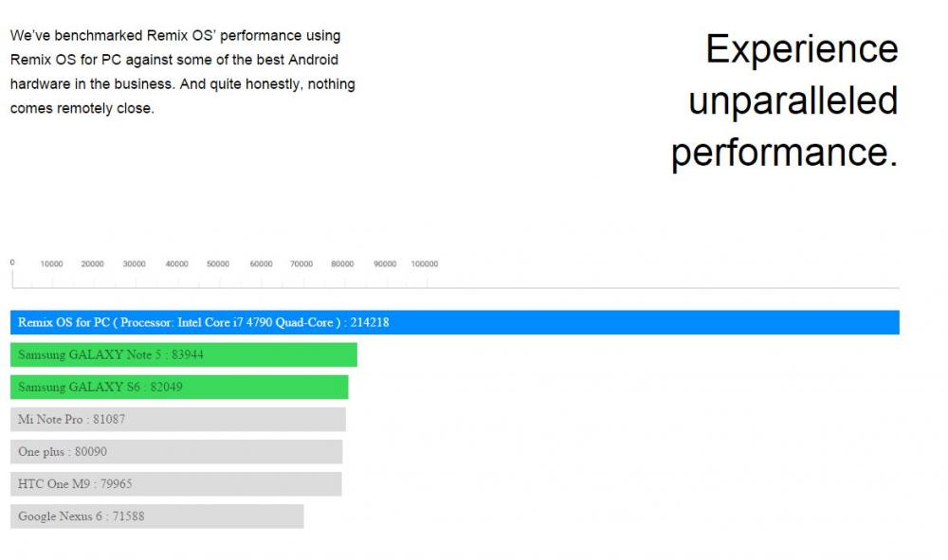948x560 pixels.
Task: Click the 100000 axis tick label
Action: (x=425, y=264)
